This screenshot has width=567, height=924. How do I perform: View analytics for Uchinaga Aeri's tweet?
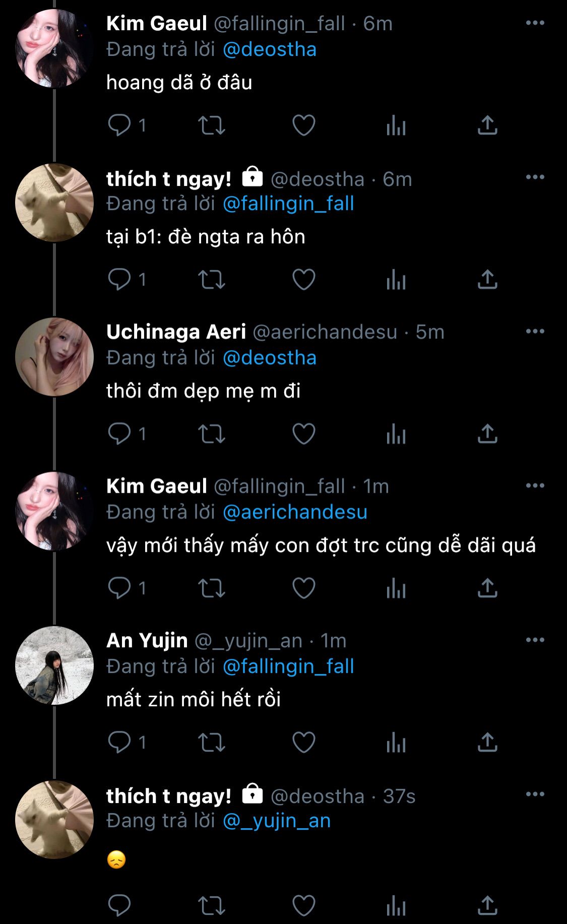click(x=396, y=434)
